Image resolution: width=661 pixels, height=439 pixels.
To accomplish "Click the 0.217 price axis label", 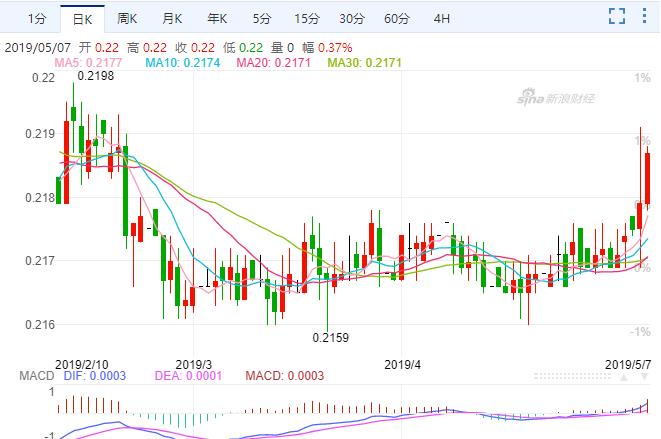I will click(x=40, y=261).
